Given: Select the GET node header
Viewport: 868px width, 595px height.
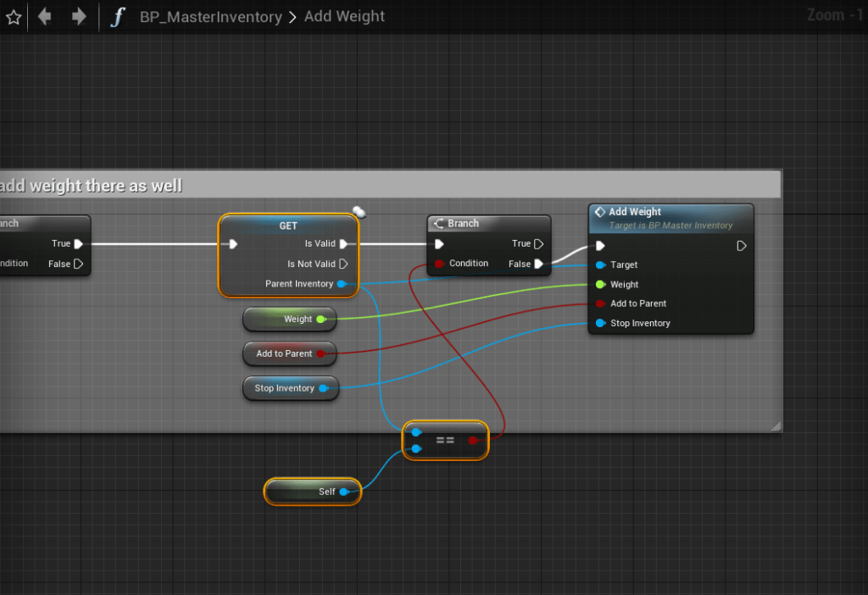Looking at the screenshot, I should (x=288, y=226).
